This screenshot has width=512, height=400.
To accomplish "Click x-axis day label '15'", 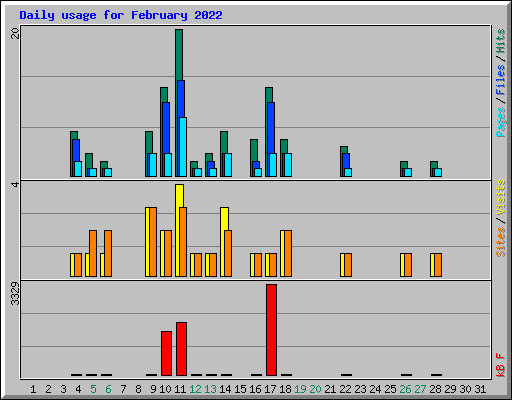I will [x=240, y=389].
